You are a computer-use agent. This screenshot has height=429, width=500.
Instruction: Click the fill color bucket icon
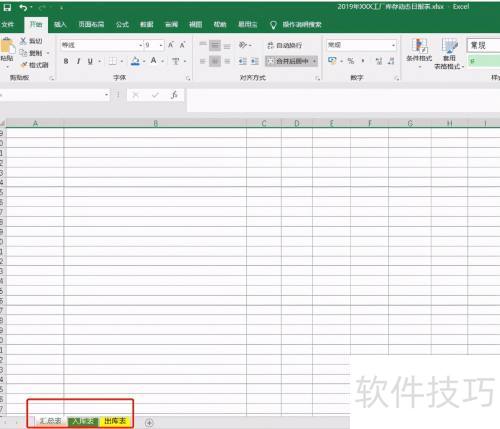[x=135, y=61]
